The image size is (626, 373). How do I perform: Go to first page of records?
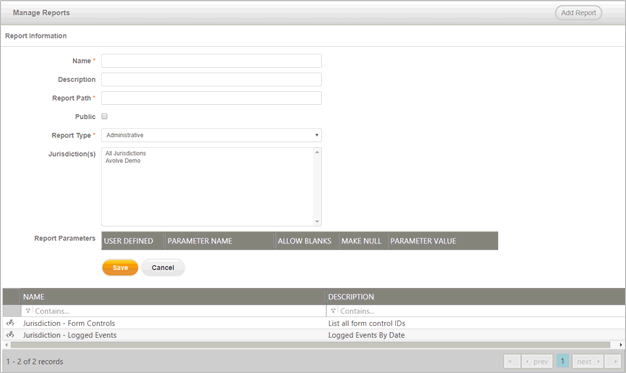(511, 361)
